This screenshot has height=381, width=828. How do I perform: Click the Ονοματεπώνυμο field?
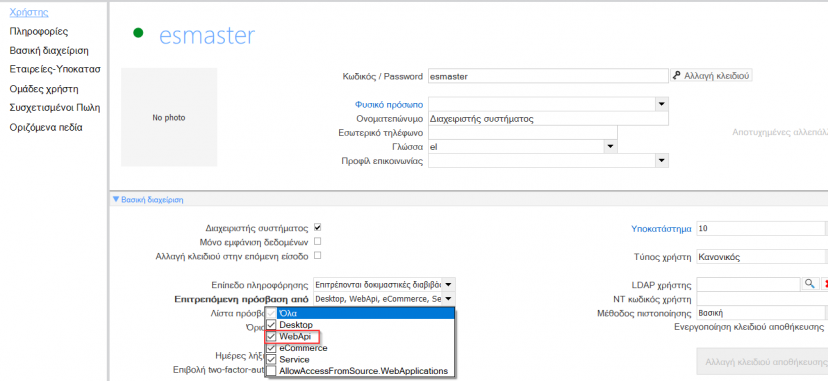point(548,119)
